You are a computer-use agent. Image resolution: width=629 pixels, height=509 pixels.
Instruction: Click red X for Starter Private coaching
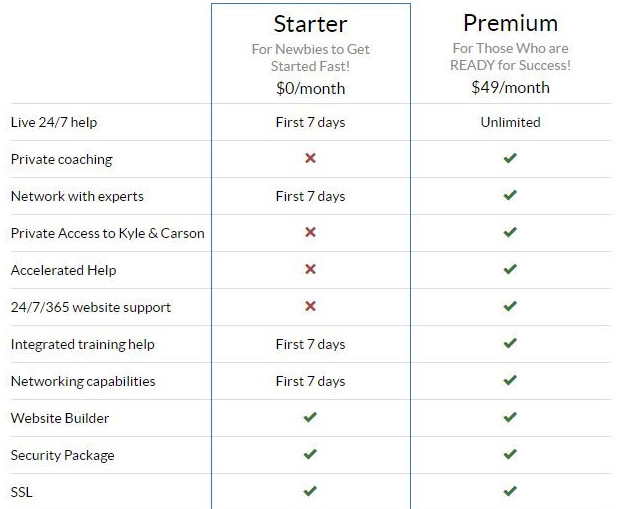[310, 159]
